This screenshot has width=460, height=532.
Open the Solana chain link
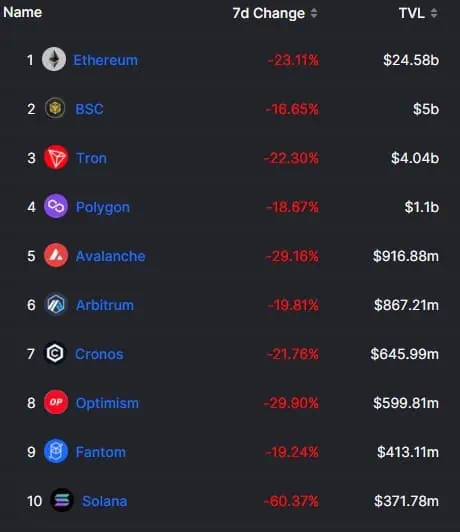[104, 501]
